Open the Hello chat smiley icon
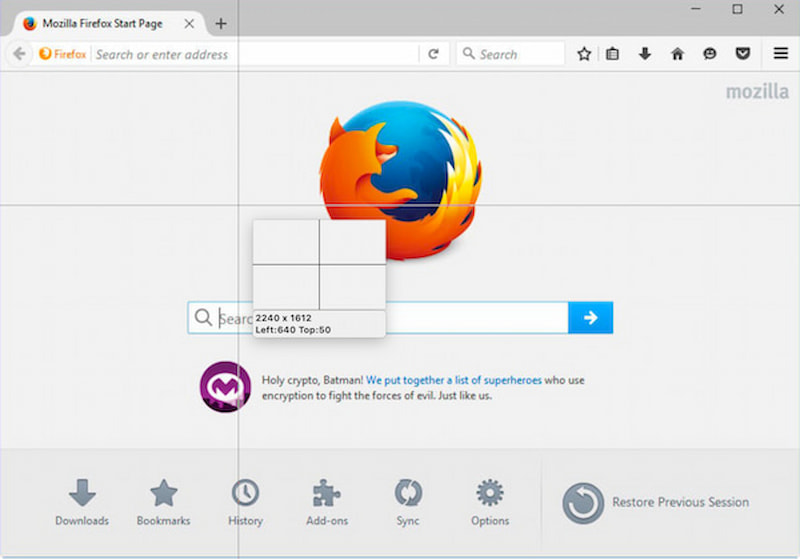The image size is (800, 559). (709, 54)
